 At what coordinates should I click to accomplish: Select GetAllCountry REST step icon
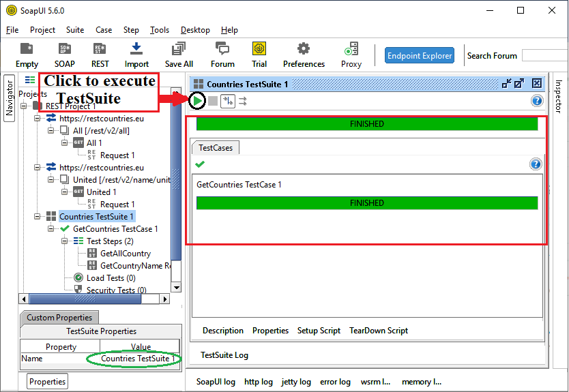tap(92, 253)
